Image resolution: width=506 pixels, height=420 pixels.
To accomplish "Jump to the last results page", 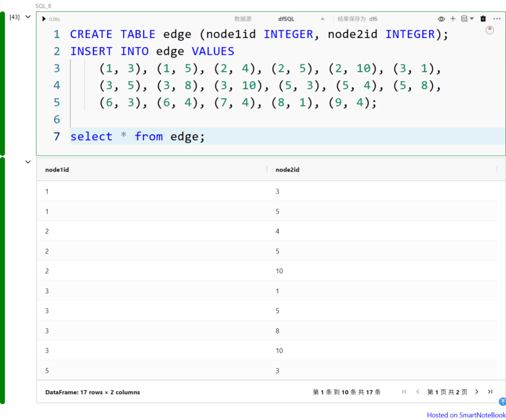I will [x=490, y=392].
